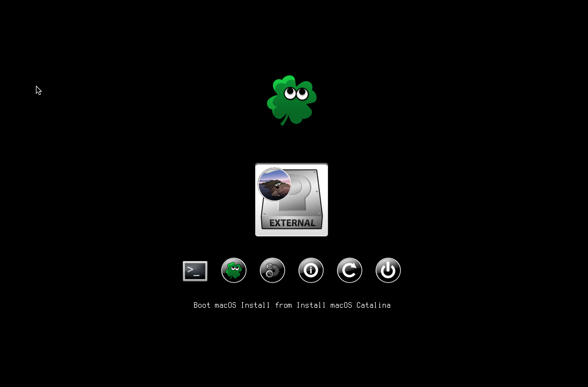This screenshot has height=387, width=588.
Task: Click 'Boot macOS Install from Install macOS Catalina' text
Action: coord(292,305)
